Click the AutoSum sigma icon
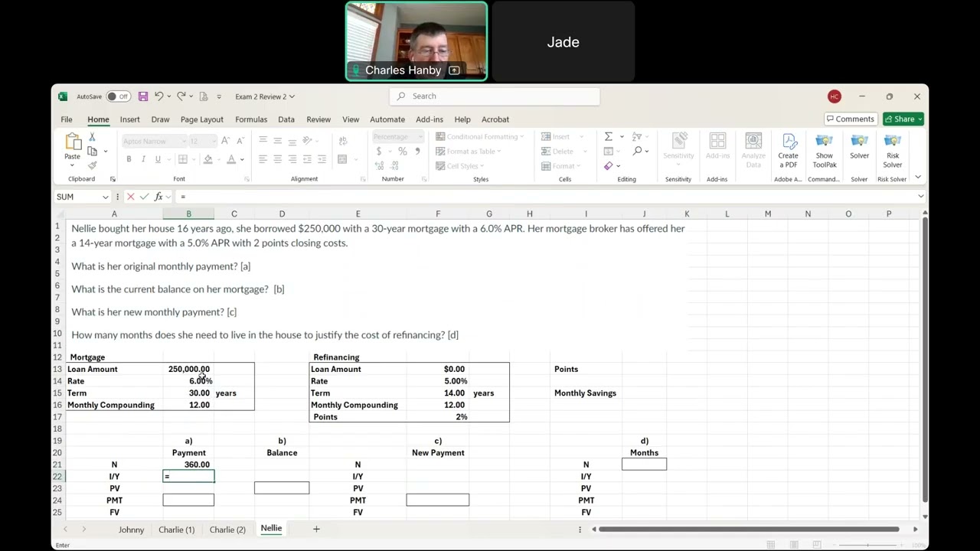 [x=609, y=136]
